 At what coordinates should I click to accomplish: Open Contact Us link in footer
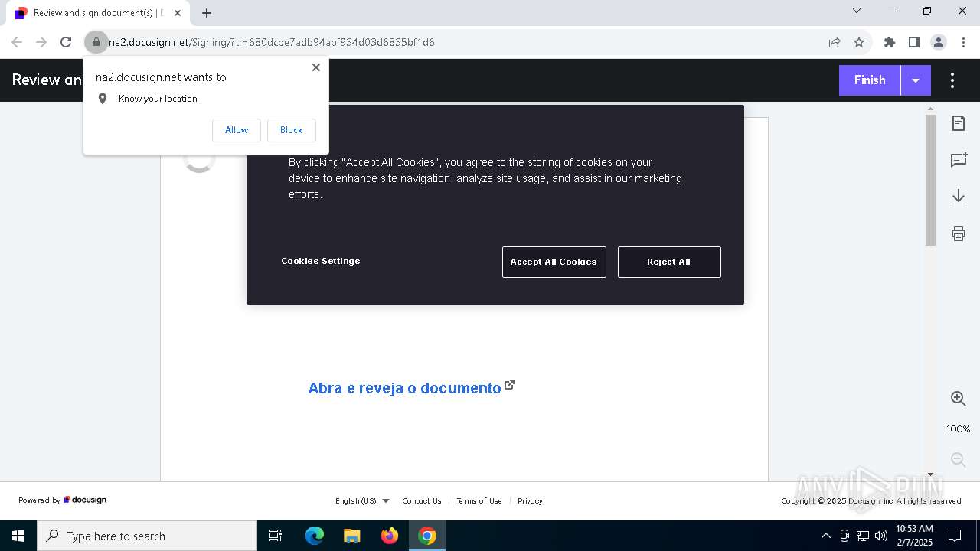422,501
